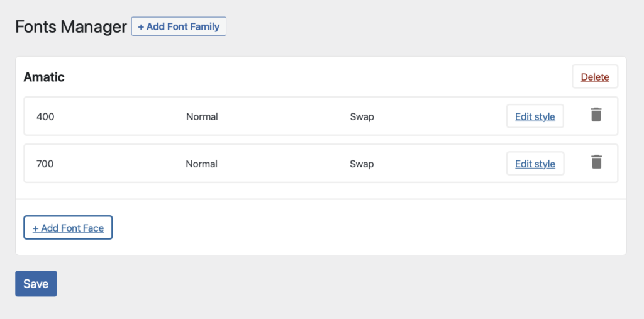This screenshot has height=319, width=644.
Task: Select the Normal style text beside 400
Action: tap(202, 117)
